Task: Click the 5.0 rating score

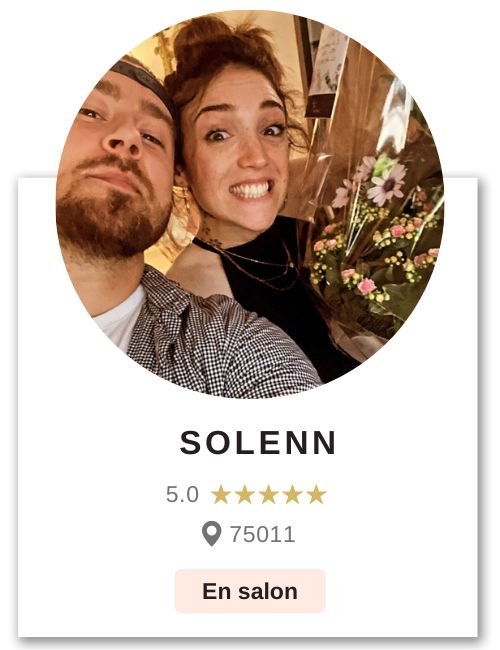Action: click(x=182, y=495)
